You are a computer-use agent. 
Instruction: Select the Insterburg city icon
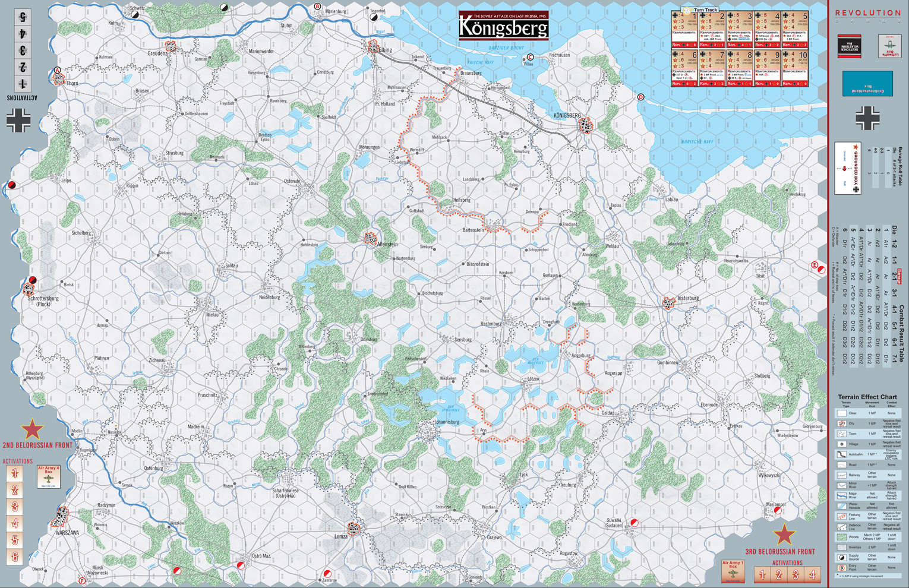point(669,304)
